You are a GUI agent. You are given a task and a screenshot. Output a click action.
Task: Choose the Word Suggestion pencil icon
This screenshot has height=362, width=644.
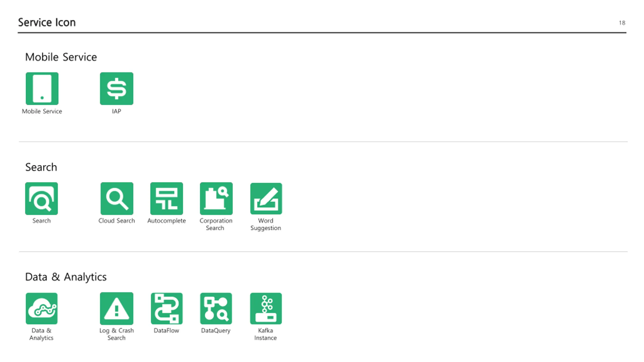pos(266,199)
